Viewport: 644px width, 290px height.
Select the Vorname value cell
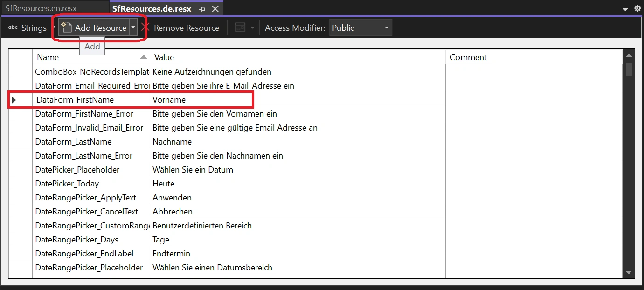[x=298, y=100]
